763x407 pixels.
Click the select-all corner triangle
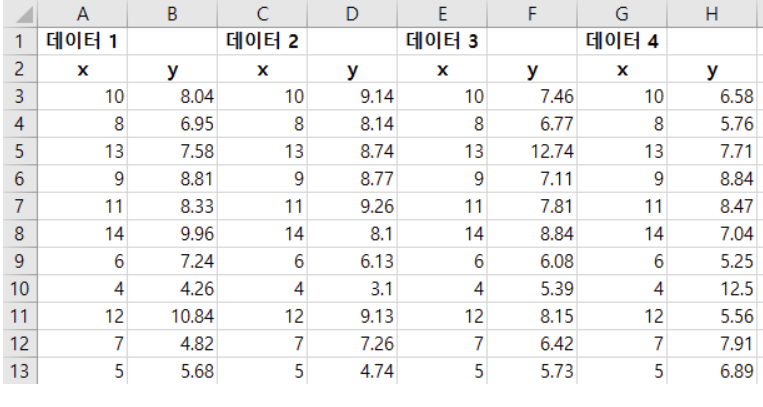(x=20, y=14)
